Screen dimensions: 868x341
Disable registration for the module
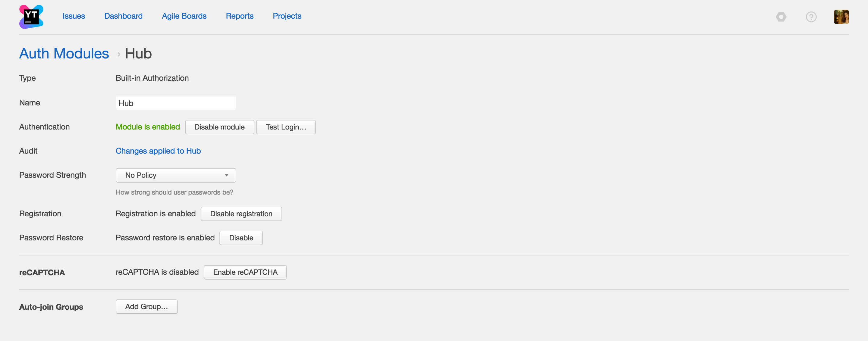[241, 214]
